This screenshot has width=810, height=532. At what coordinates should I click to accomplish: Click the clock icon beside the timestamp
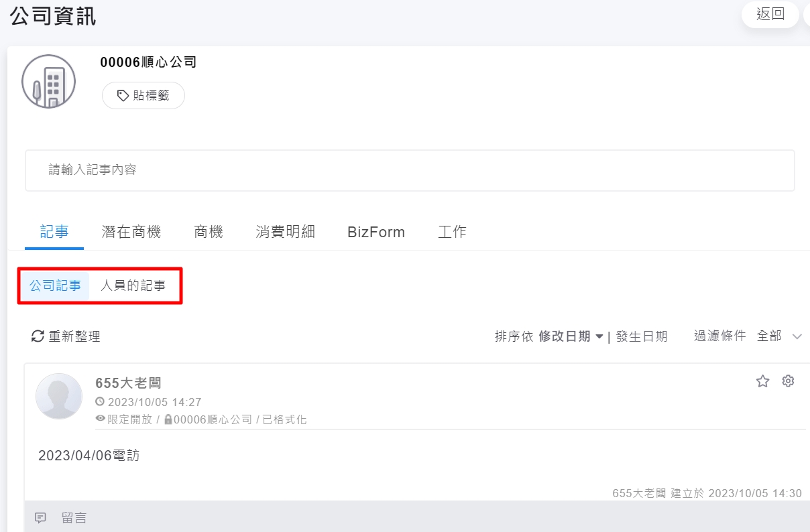101,402
